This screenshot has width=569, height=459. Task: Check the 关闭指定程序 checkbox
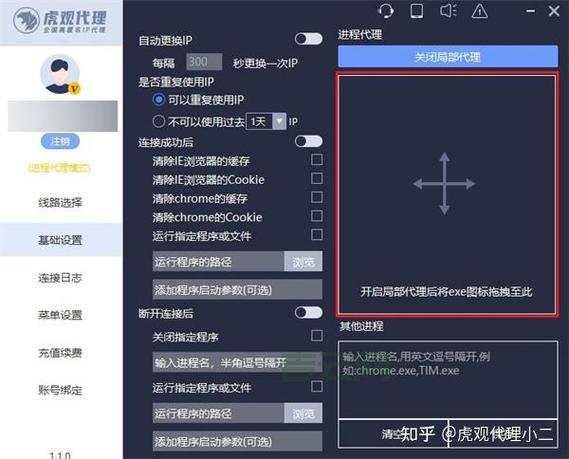point(317,336)
